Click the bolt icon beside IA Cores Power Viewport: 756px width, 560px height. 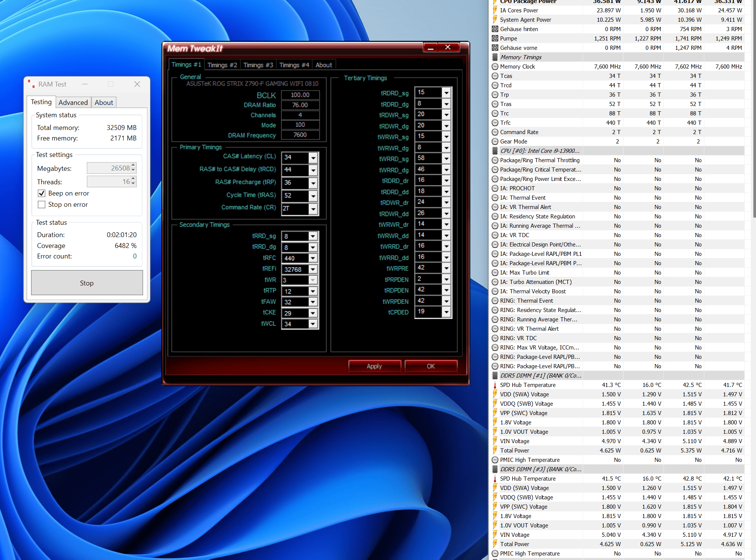pyautogui.click(x=495, y=10)
